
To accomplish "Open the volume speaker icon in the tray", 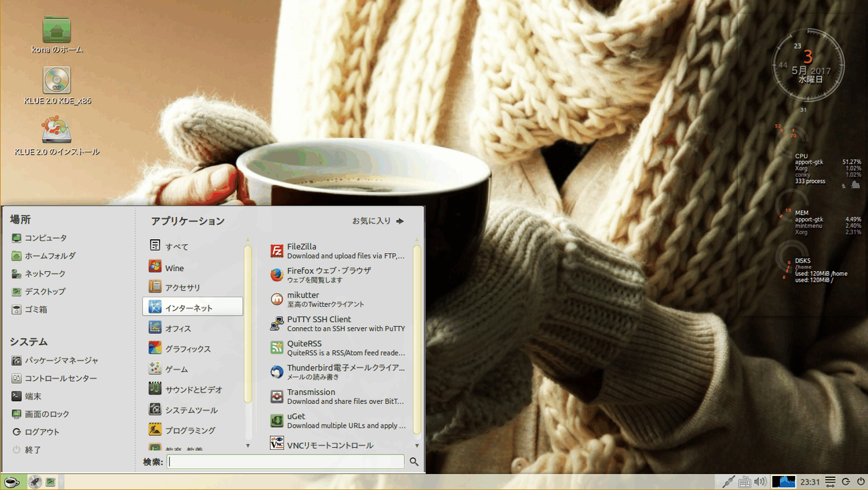I will 760,482.
